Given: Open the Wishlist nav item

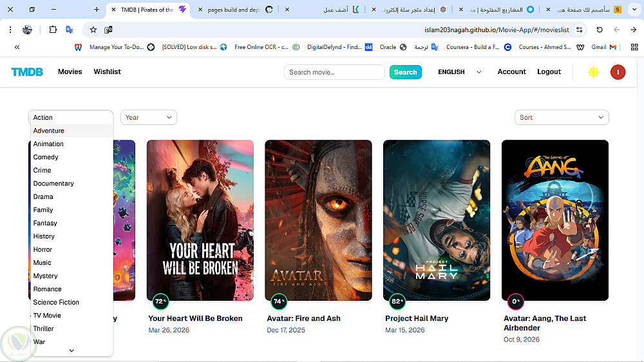Looking at the screenshot, I should 107,72.
